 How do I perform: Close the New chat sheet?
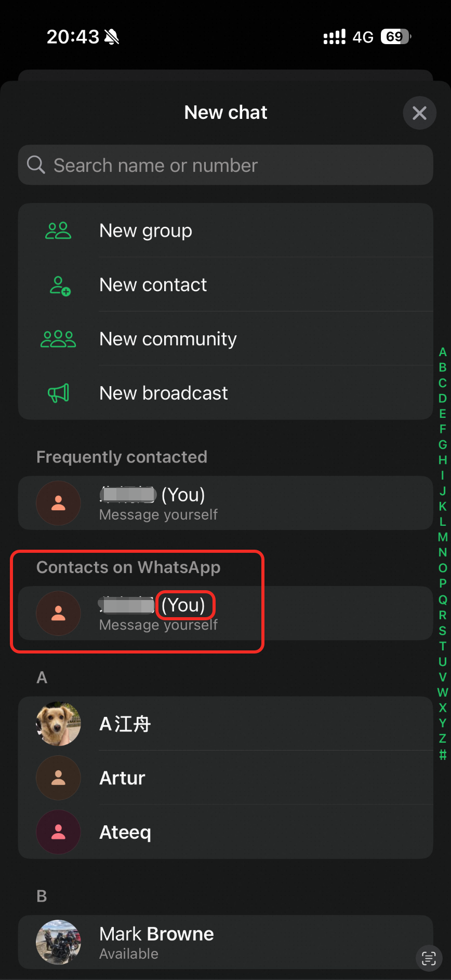419,113
